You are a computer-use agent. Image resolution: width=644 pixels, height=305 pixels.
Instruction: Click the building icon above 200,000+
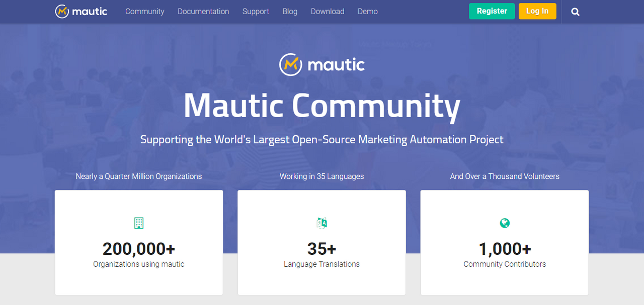point(139,223)
